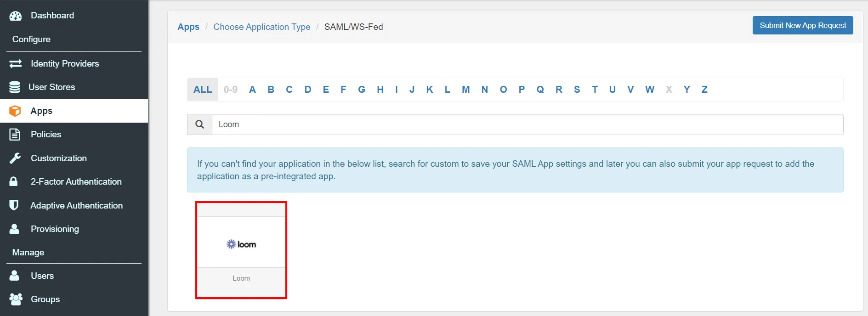Open Groups management page

click(x=45, y=299)
